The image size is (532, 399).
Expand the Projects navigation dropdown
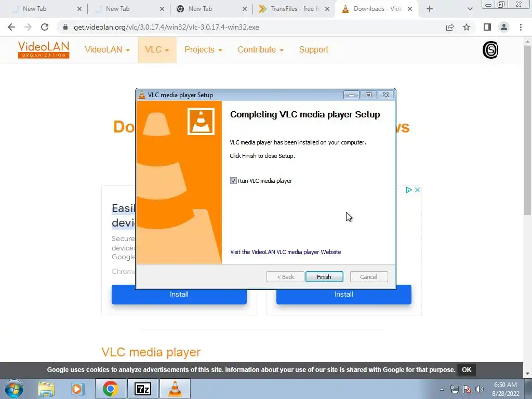(x=203, y=50)
